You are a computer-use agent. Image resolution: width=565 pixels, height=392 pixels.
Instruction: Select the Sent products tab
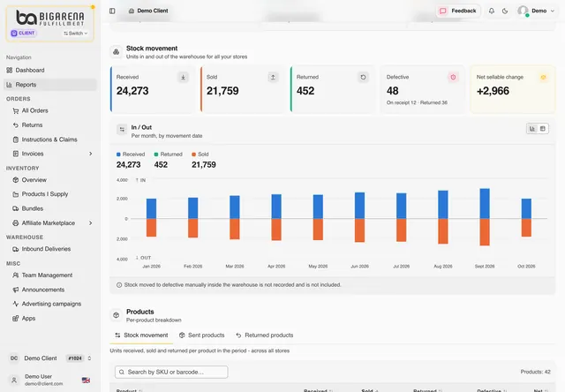point(202,335)
